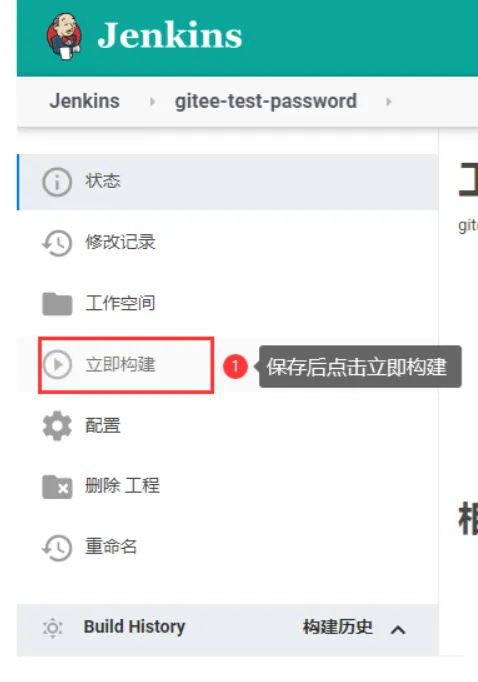Collapse Build History with the chevron arrow
This screenshot has height=682, width=478.
coord(398,629)
